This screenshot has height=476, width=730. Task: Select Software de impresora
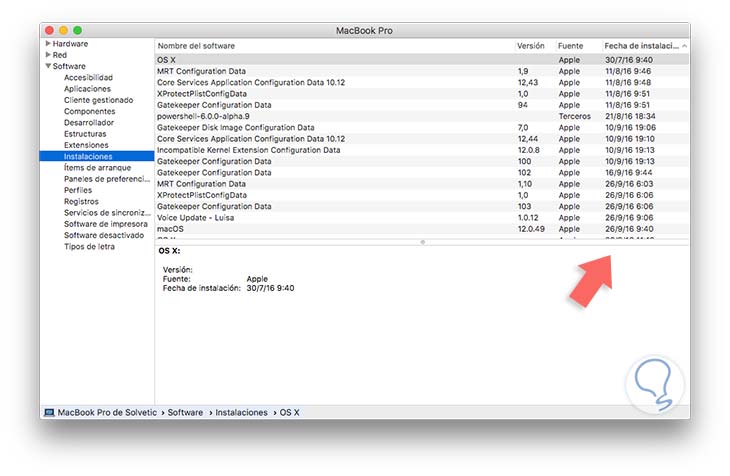coord(106,224)
